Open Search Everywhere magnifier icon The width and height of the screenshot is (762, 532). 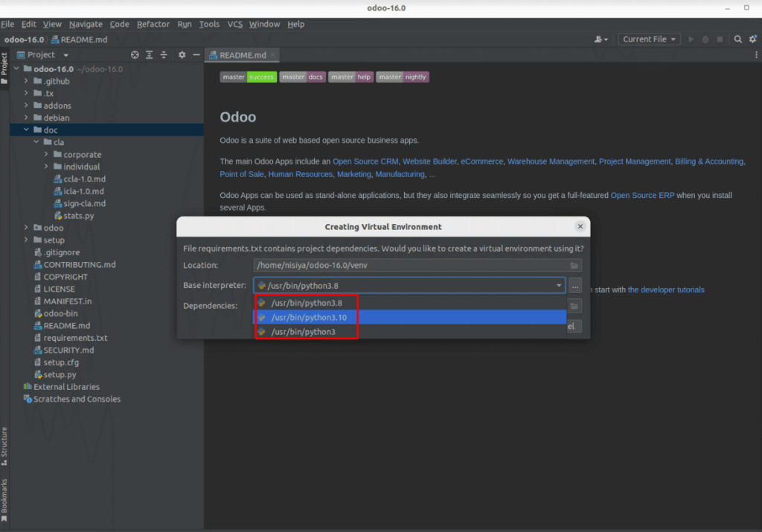pyautogui.click(x=737, y=39)
